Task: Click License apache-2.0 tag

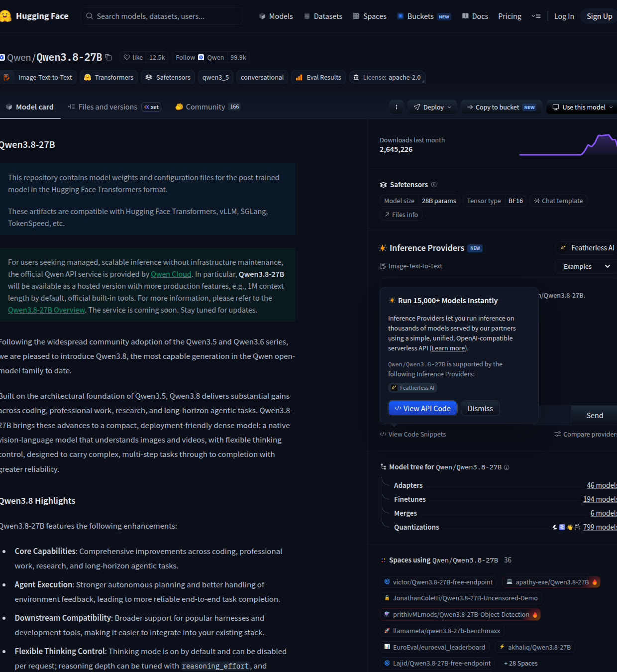Action: coord(387,77)
